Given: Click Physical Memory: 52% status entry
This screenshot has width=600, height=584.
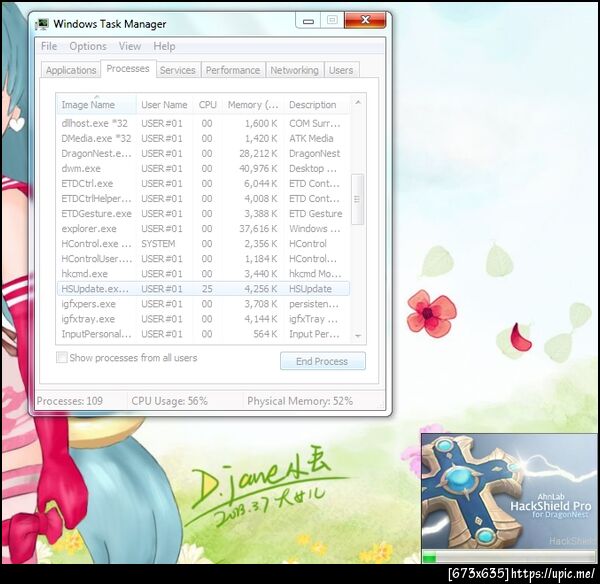Looking at the screenshot, I should point(300,401).
